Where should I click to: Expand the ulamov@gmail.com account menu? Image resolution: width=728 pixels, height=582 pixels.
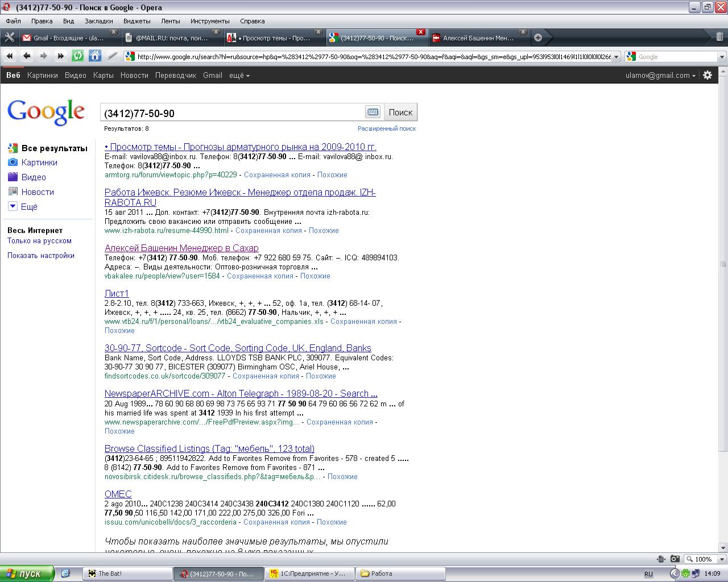660,75
